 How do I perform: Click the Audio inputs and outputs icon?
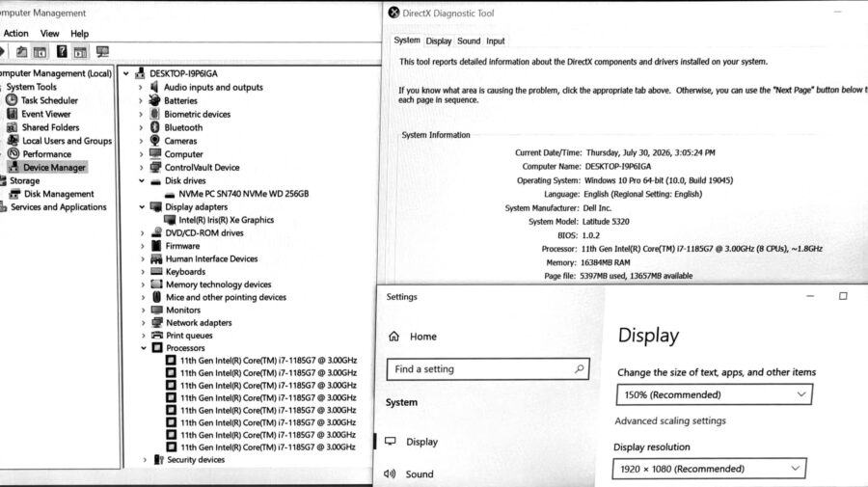click(154, 87)
